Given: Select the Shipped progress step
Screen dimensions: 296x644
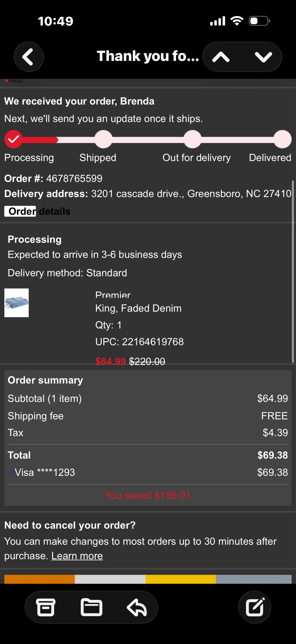Looking at the screenshot, I should [103, 139].
